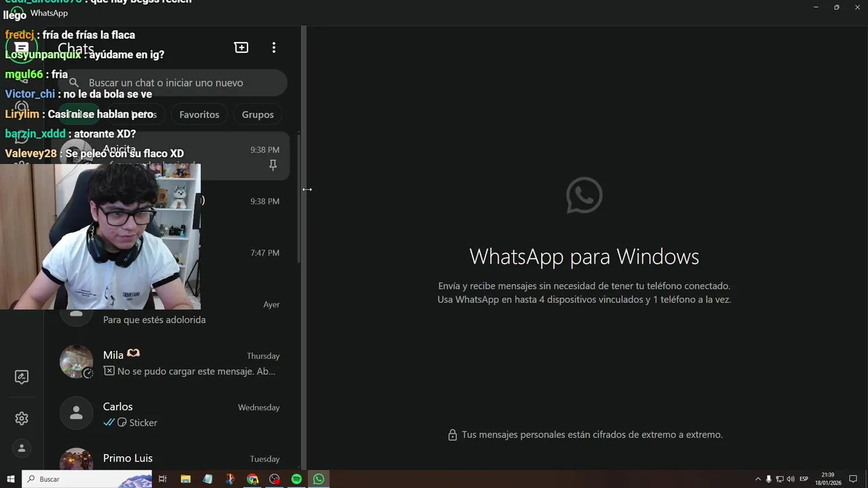This screenshot has height=488, width=868.
Task: Click the end-to-end encryption notice text
Action: click(592, 434)
